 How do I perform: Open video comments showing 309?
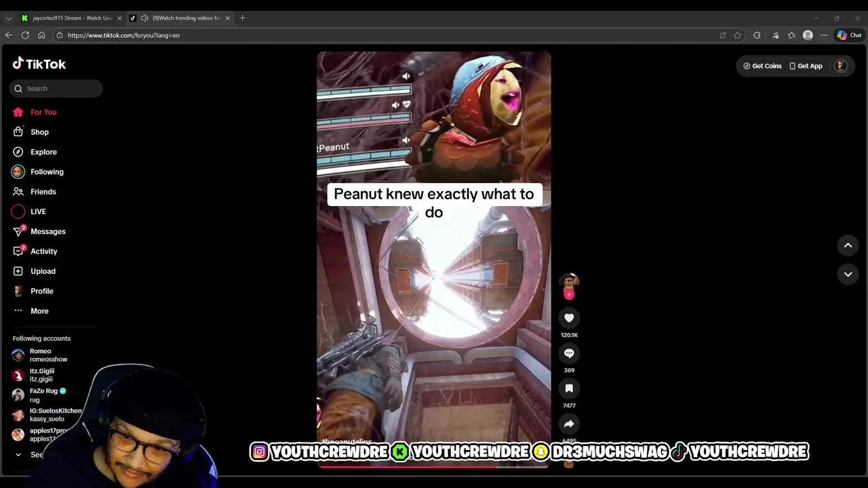(569, 353)
